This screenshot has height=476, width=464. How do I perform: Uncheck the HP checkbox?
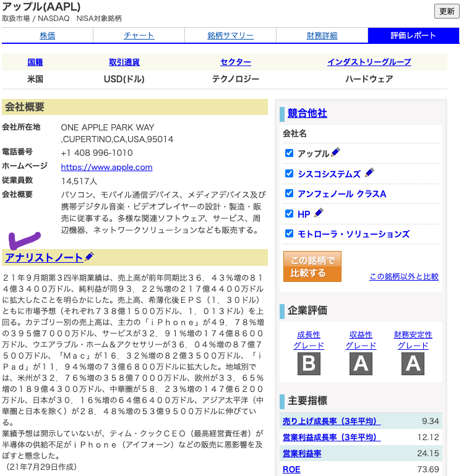pyautogui.click(x=290, y=214)
